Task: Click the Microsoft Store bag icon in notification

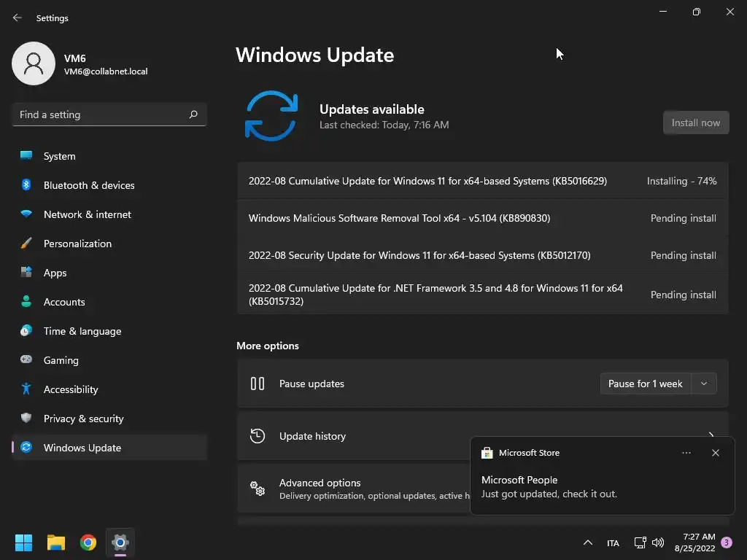Action: point(487,453)
